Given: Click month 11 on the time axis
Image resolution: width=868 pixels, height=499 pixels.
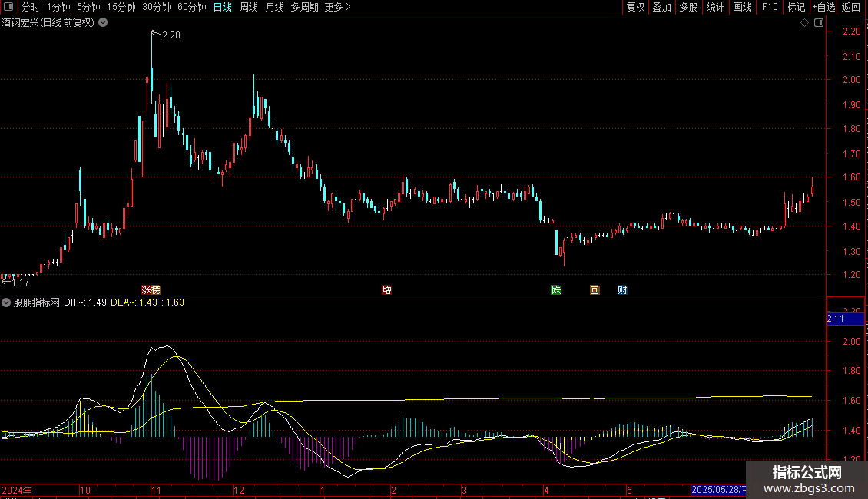Looking at the screenshot, I should 156,490.
